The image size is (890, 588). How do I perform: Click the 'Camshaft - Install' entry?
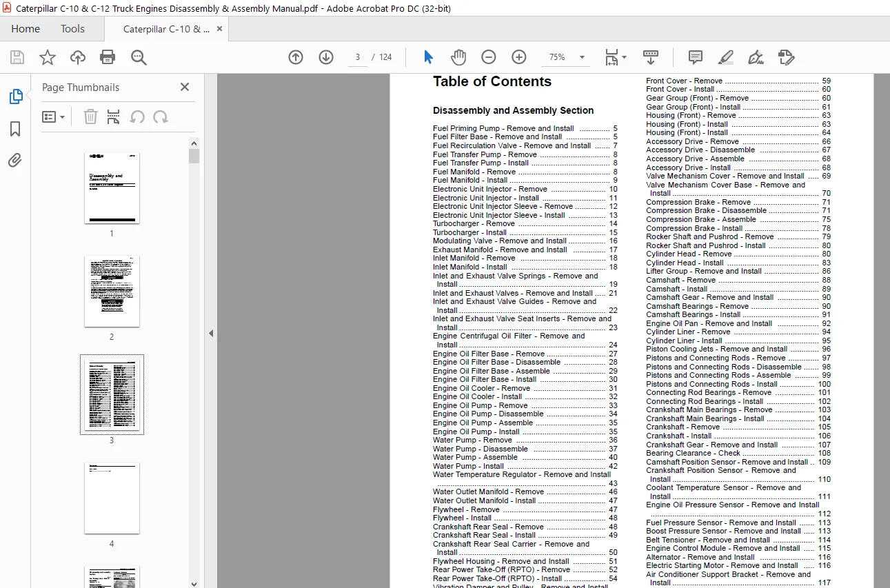tap(738, 289)
